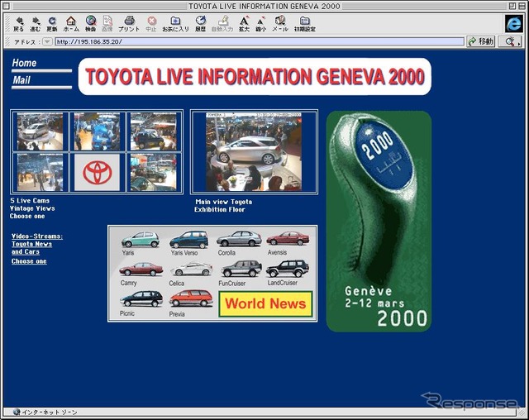This screenshot has width=529, height=420.
Task: Open the Mail navigation link
Action: (21, 80)
